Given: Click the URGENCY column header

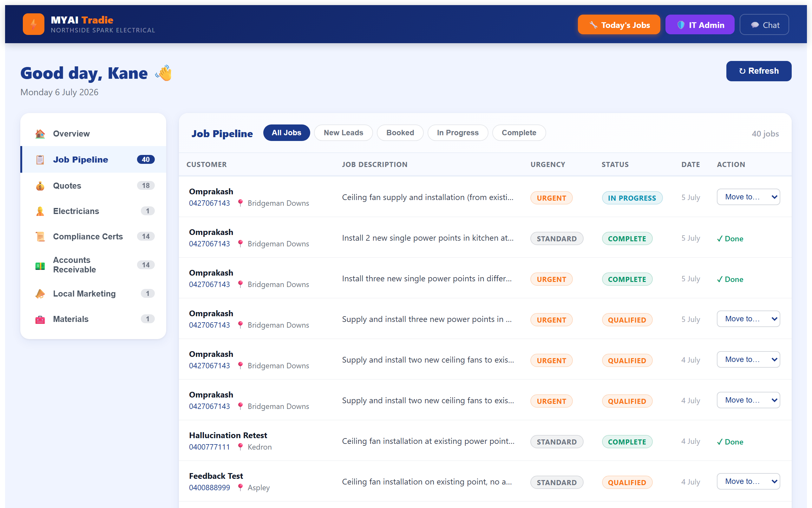Looking at the screenshot, I should (x=547, y=165).
